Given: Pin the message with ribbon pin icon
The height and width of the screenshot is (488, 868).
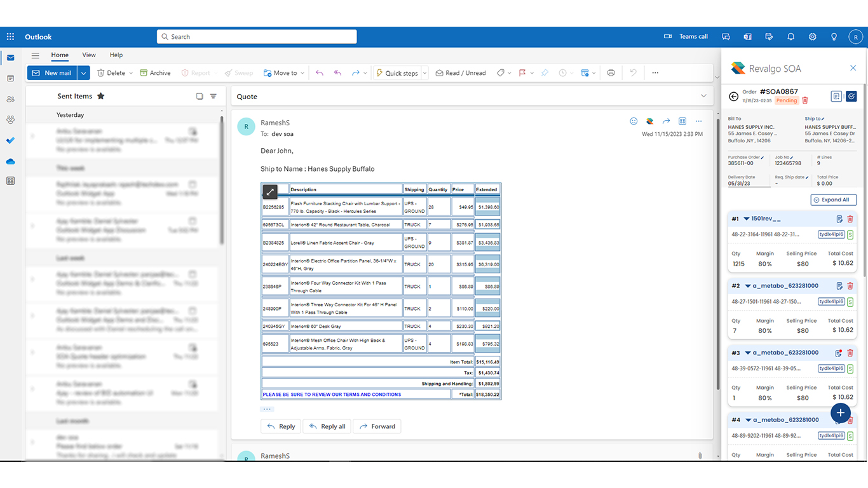Looking at the screenshot, I should click(545, 73).
